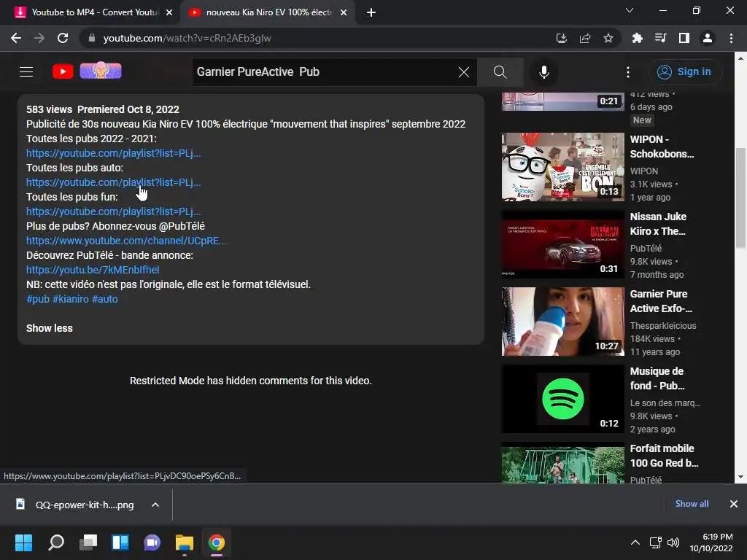
Task: Open the Chrome profile avatar icon
Action: (x=708, y=38)
